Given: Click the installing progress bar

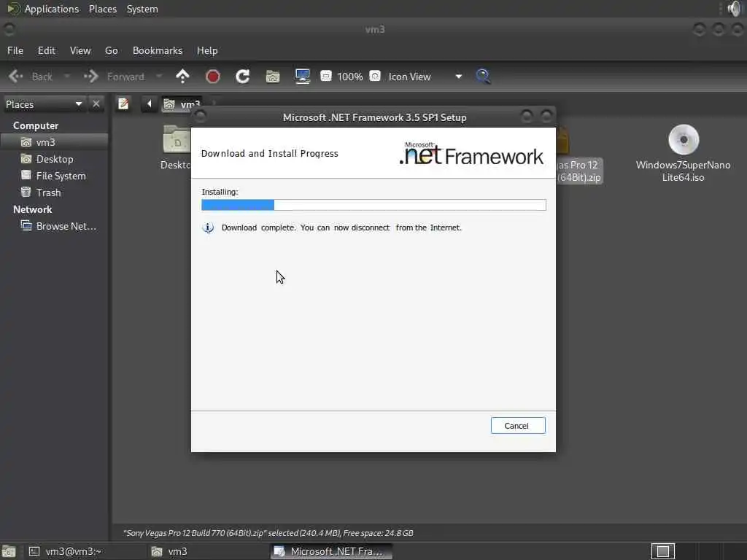Looking at the screenshot, I should coord(373,205).
